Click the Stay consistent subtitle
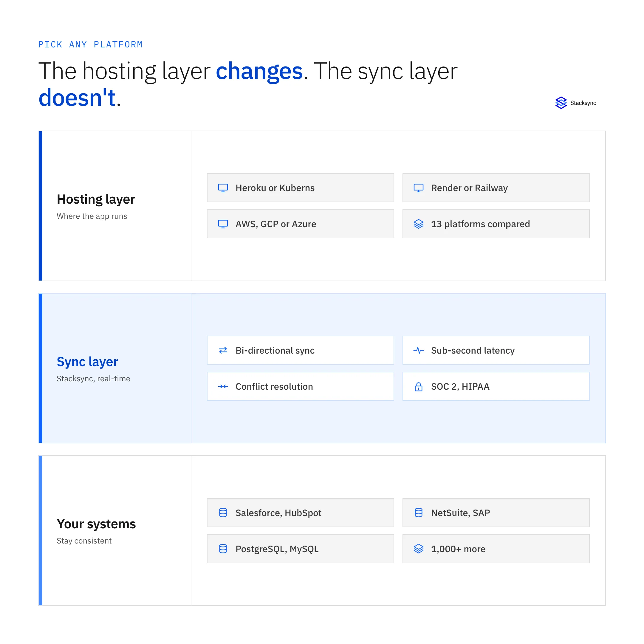 pos(84,541)
